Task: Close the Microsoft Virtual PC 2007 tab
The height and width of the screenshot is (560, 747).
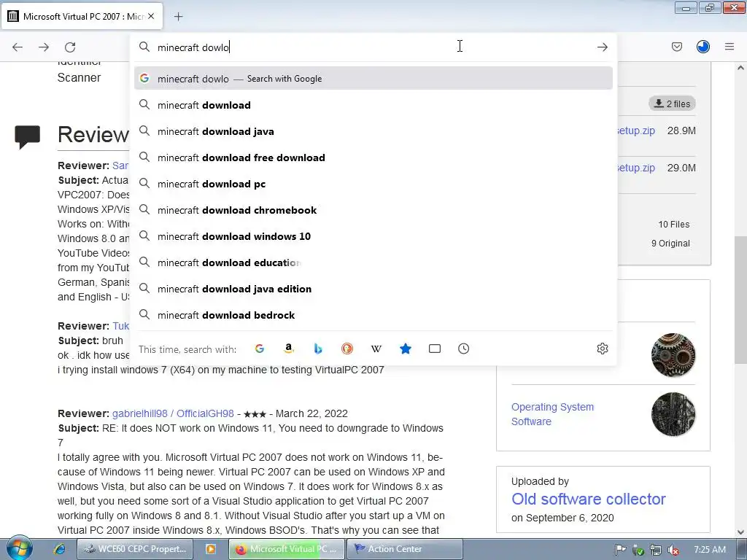Action: [x=151, y=16]
